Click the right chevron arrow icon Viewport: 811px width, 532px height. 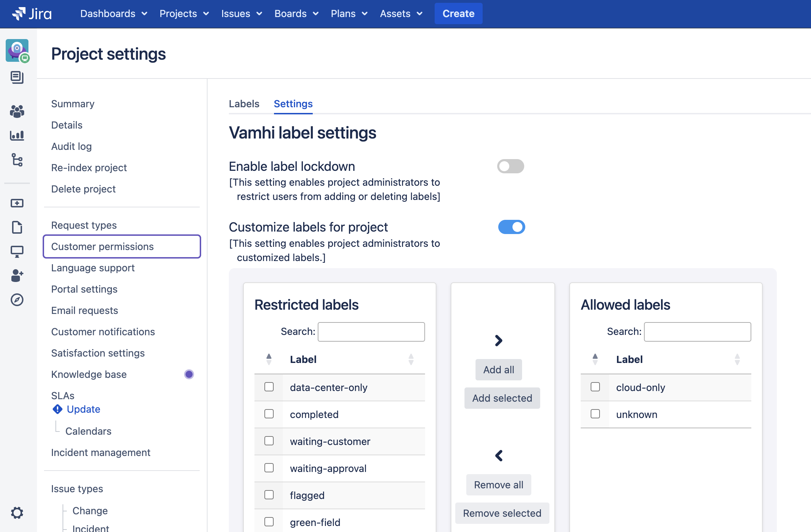tap(499, 341)
